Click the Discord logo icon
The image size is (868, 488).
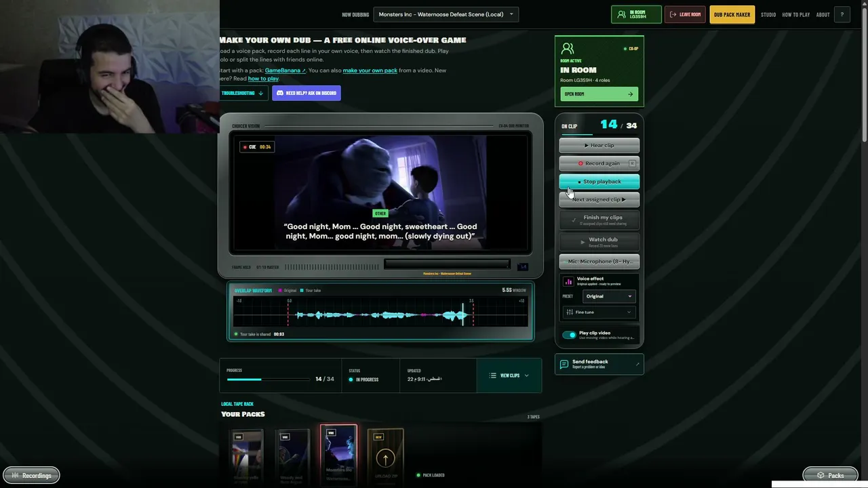(x=279, y=93)
